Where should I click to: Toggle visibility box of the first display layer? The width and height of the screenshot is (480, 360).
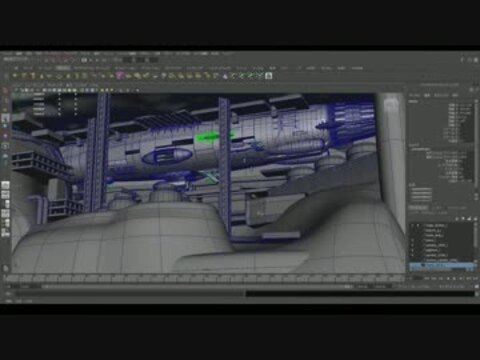click(x=413, y=226)
